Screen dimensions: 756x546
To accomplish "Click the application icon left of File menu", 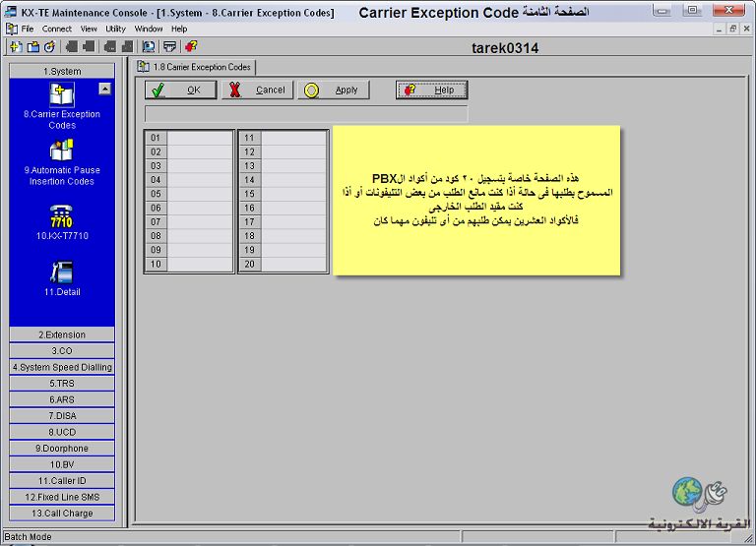I will click(x=12, y=29).
